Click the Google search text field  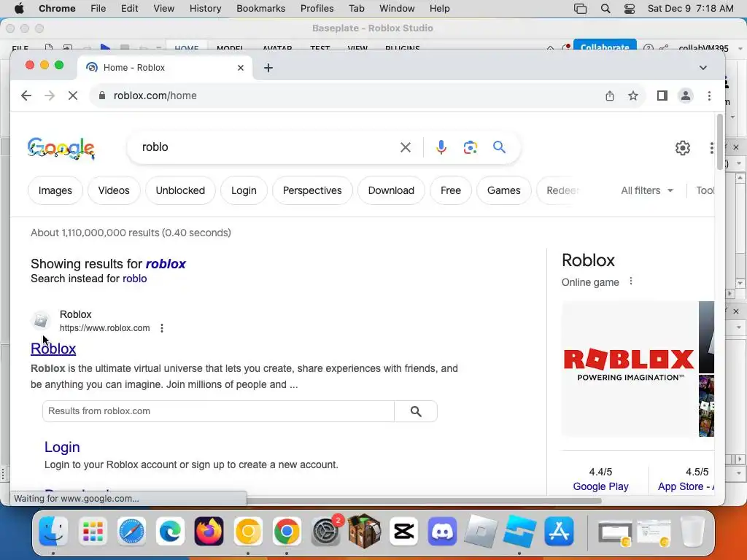click(x=267, y=147)
